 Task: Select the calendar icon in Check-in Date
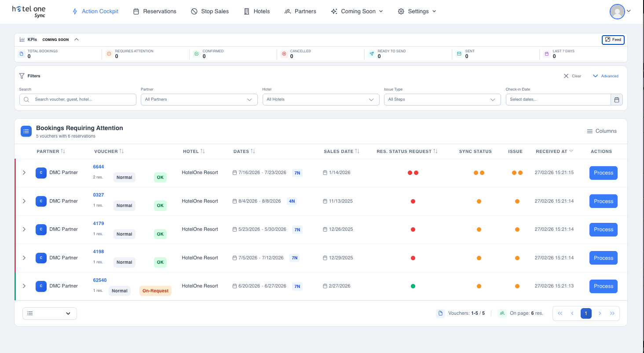coord(617,99)
